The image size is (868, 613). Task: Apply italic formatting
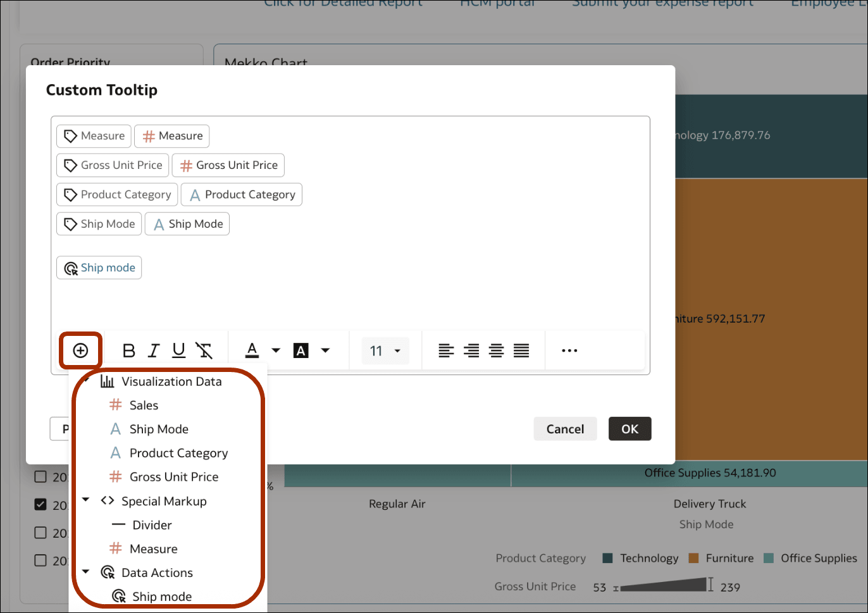tap(153, 350)
